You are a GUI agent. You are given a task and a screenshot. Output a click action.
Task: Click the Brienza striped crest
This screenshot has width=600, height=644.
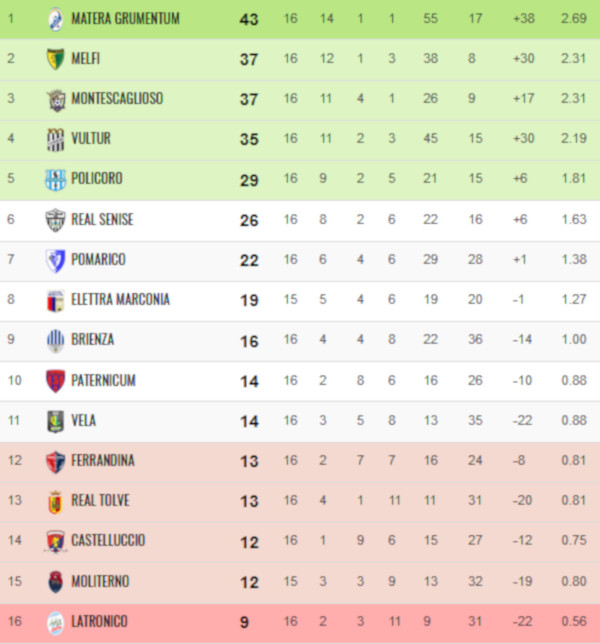coord(55,340)
